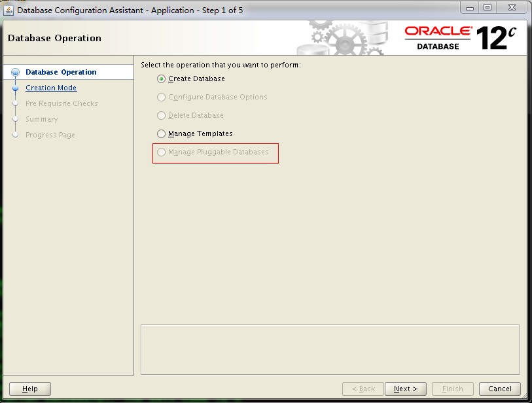Select the Manage Templates radio button
Viewport: 532px width, 403px height.
161,133
